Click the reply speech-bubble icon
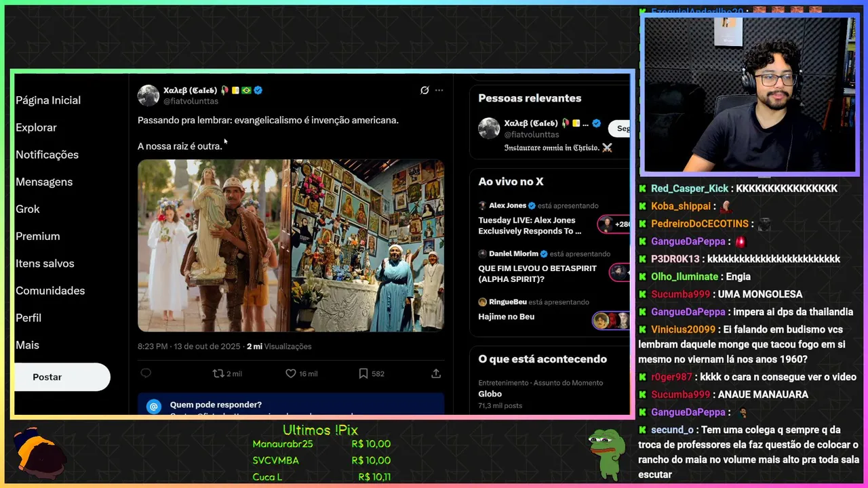868x488 pixels. [x=146, y=373]
